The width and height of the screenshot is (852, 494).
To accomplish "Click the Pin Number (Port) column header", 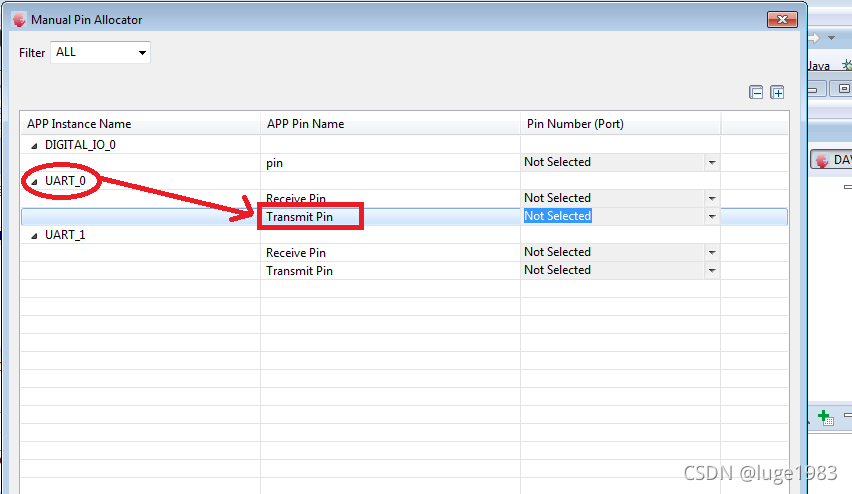I will point(621,124).
